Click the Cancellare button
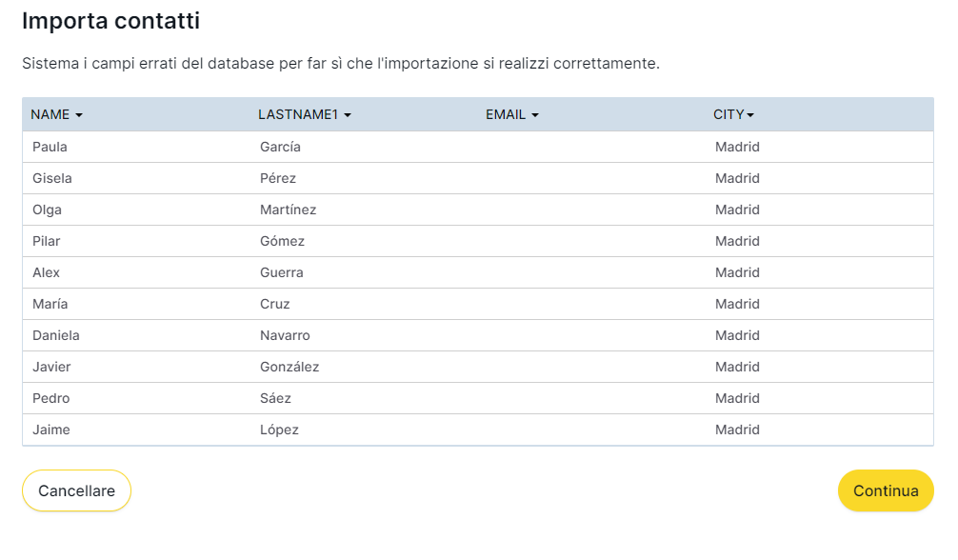This screenshot has height=560, width=958. pos(76,490)
